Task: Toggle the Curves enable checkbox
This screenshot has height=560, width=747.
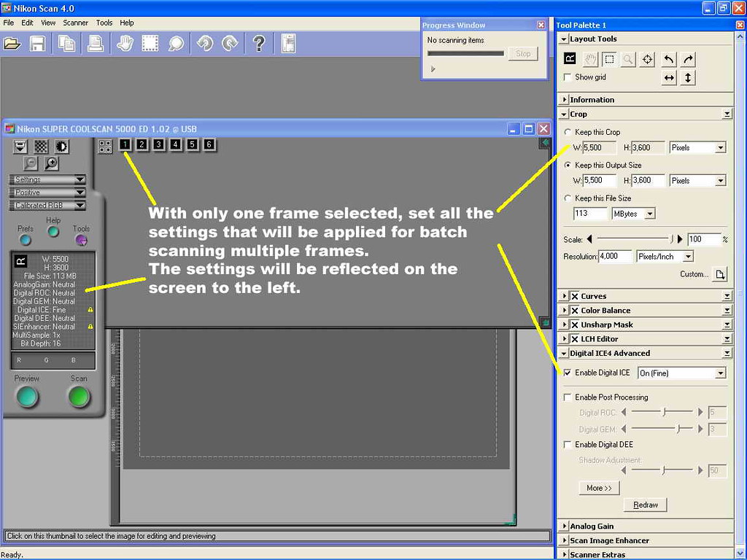Action: coord(575,296)
